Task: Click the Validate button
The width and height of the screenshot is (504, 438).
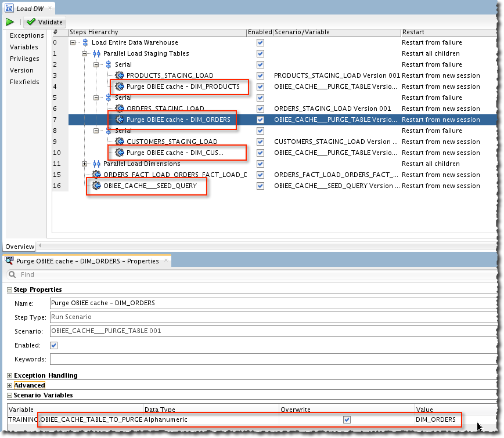Action: click(45, 22)
